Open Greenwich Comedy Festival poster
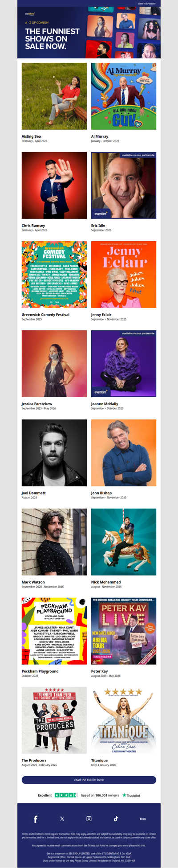Image resolution: width=178 pixels, height=868 pixels. click(x=54, y=275)
